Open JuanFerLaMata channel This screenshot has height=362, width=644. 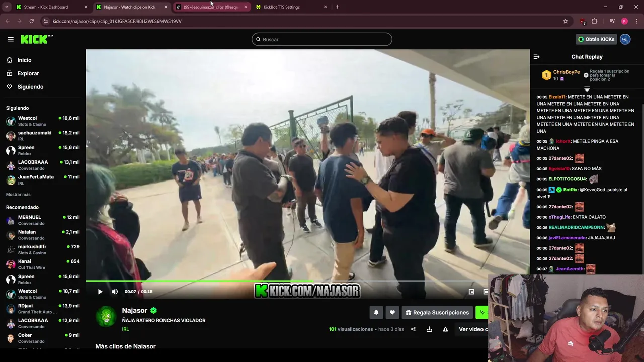43,179
